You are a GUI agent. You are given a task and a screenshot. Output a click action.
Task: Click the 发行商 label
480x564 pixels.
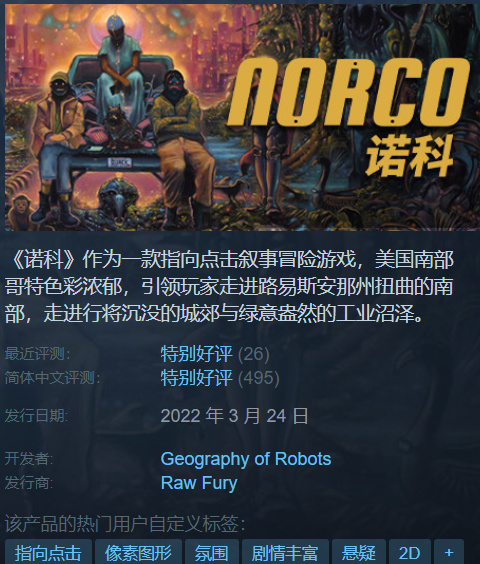point(29,483)
